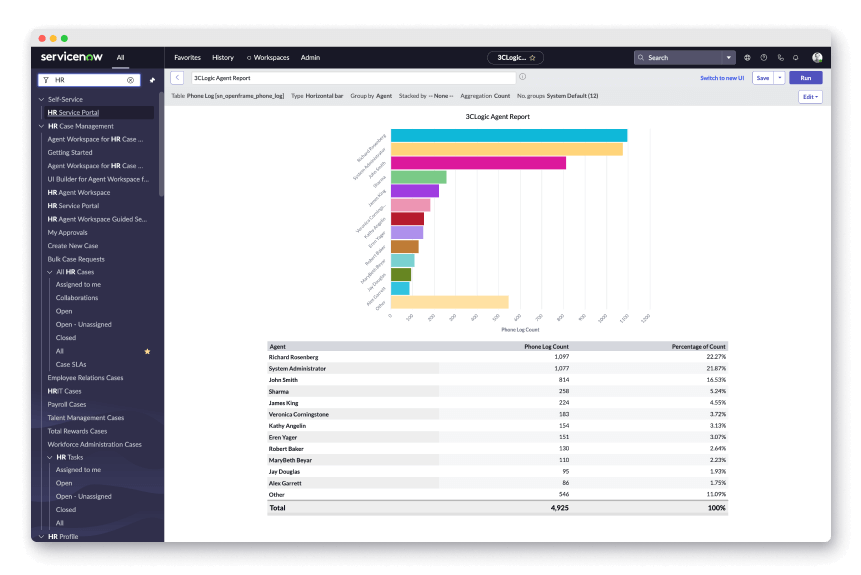Open HR Agent Workspace Guided Setup
Image resolution: width=861 pixels, height=575 pixels.
click(97, 220)
